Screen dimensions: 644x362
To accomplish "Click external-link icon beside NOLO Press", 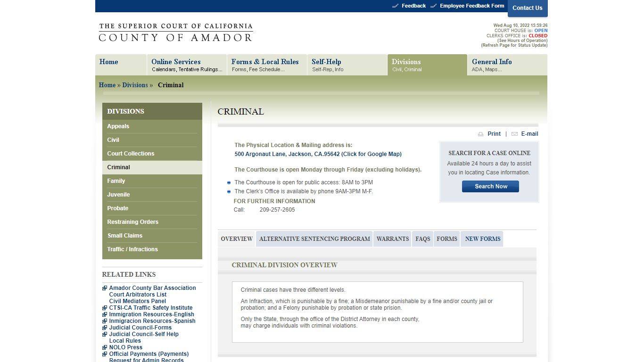I will 105,347.
